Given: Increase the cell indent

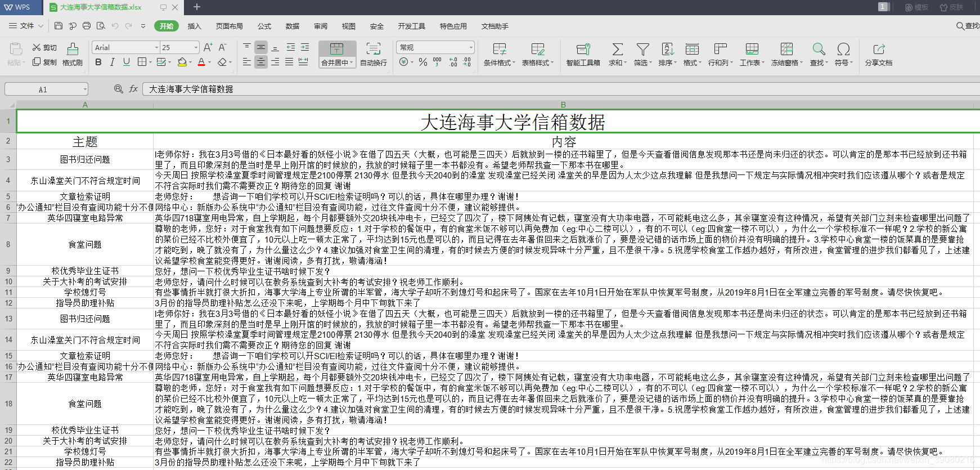Looking at the screenshot, I should 305,47.
